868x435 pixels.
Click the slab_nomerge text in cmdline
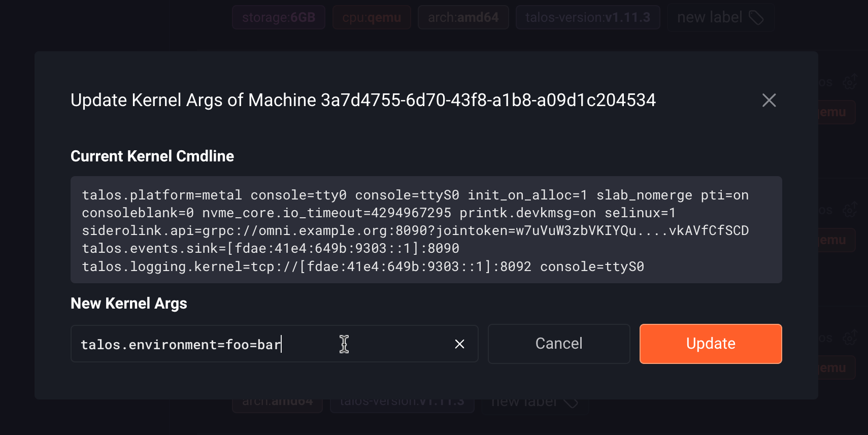pyautogui.click(x=644, y=195)
